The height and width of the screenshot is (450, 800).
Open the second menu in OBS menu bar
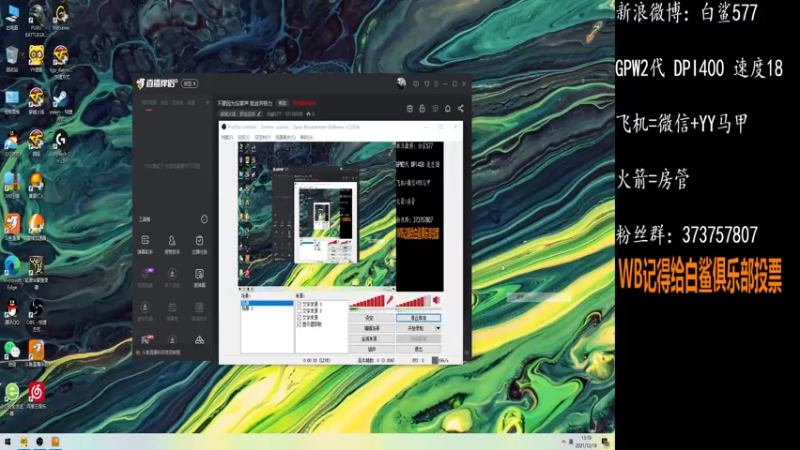(x=244, y=137)
